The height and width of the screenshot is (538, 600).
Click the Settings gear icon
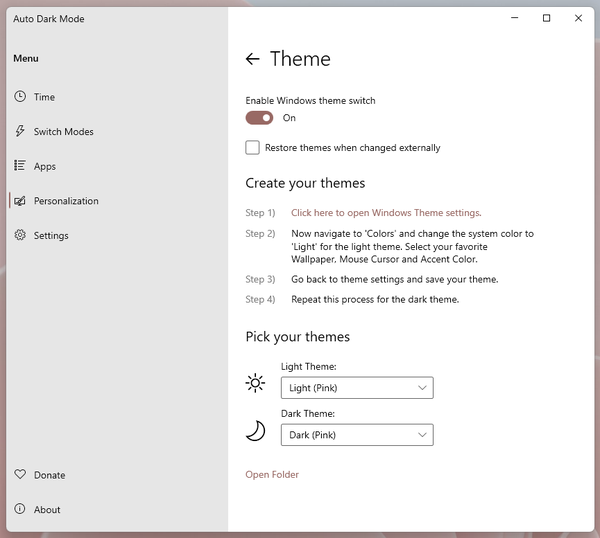(x=20, y=236)
